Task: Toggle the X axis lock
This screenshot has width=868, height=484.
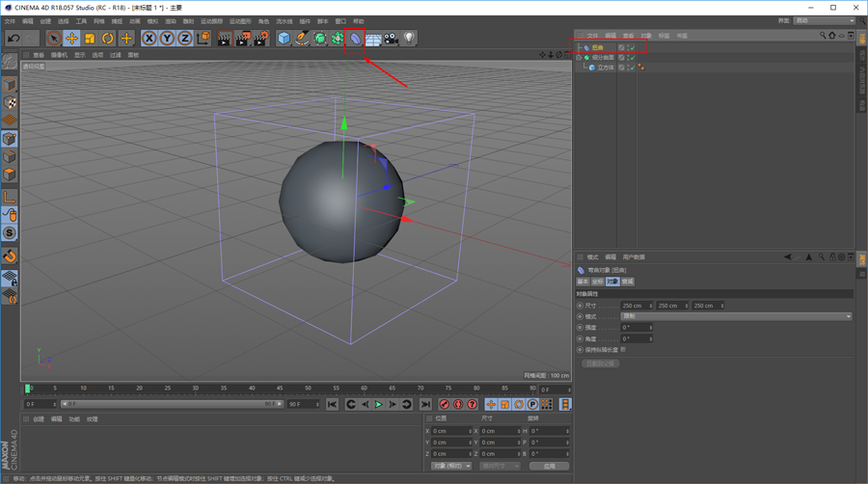Action: tap(149, 39)
